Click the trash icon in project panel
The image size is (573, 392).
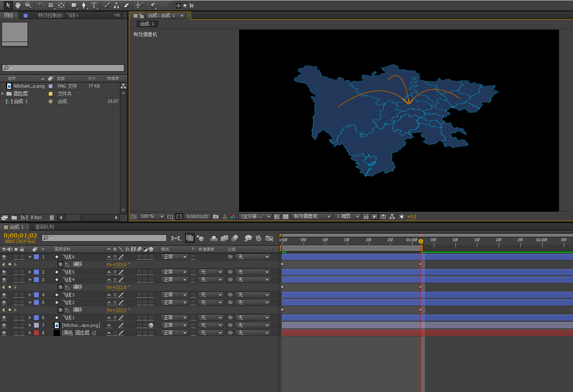click(x=52, y=217)
